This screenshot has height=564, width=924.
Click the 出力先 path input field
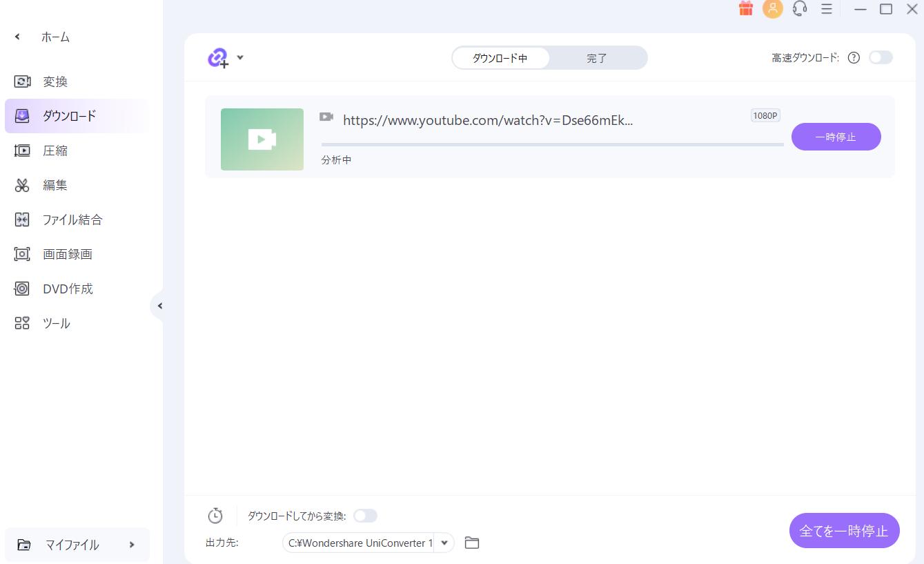359,543
